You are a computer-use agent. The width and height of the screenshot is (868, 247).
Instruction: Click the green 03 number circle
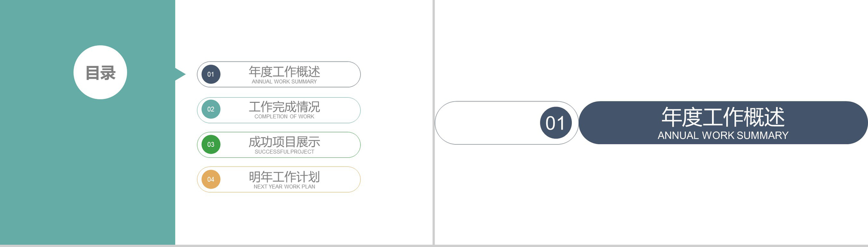click(211, 145)
